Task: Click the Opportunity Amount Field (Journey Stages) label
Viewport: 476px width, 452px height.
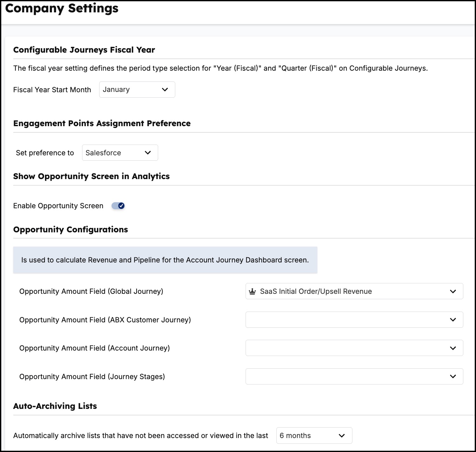Action: coord(92,377)
